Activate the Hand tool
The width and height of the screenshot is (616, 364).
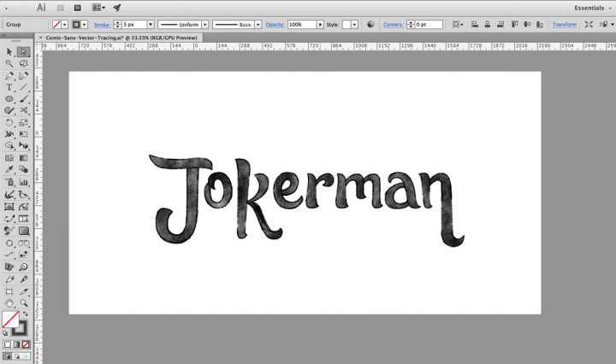pos(9,302)
